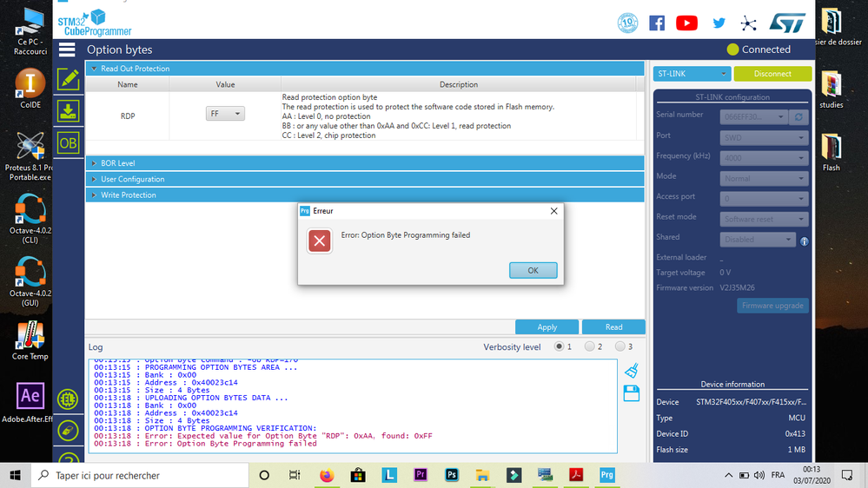Click the ST community network icon
This screenshot has width=868, height=488.
pyautogui.click(x=748, y=23)
